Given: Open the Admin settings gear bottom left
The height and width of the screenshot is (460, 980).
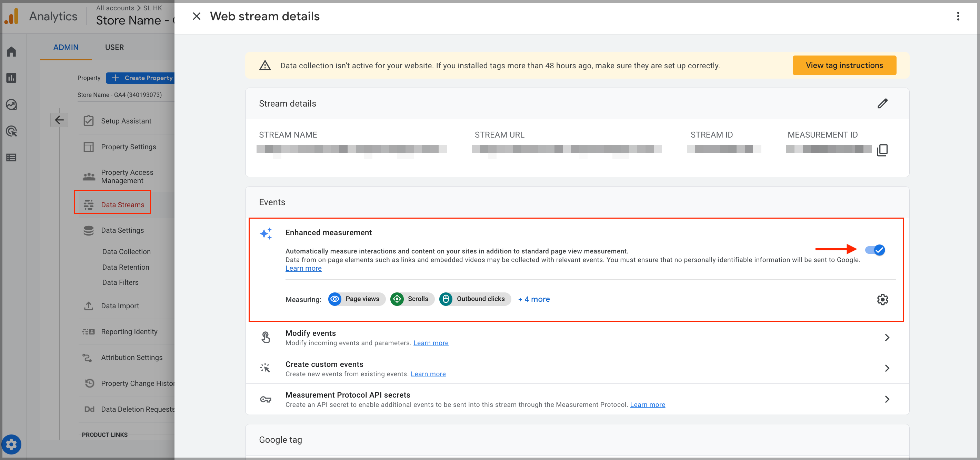Looking at the screenshot, I should [12, 444].
